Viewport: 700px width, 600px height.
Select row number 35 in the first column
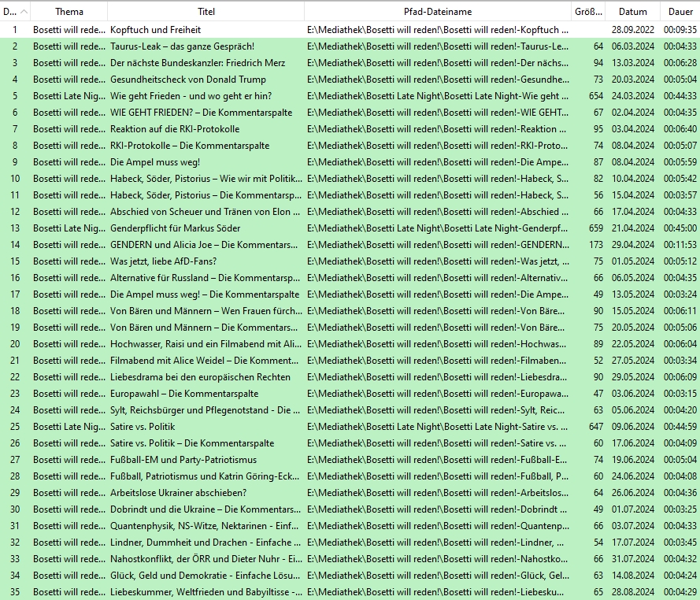15,591
